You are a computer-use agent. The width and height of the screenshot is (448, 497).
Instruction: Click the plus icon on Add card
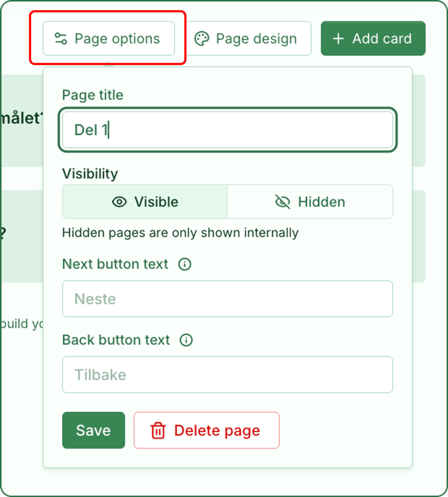(338, 39)
